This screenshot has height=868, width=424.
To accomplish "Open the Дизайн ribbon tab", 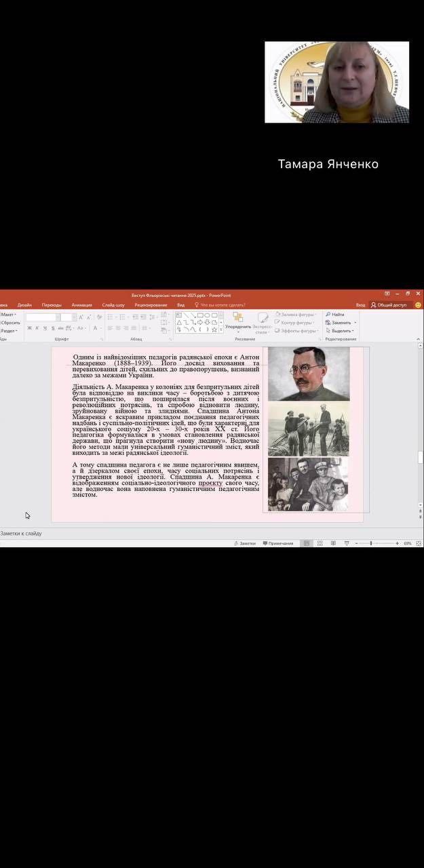I will [x=24, y=305].
